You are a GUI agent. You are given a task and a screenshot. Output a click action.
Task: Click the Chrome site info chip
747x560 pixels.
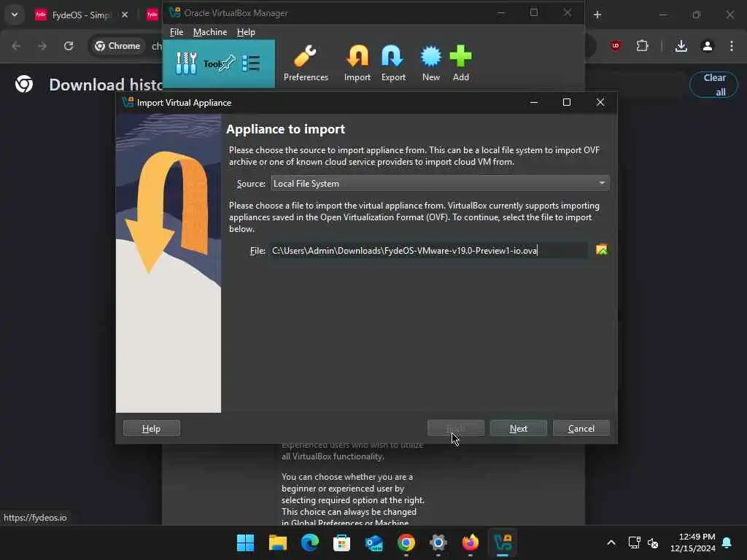pos(117,46)
